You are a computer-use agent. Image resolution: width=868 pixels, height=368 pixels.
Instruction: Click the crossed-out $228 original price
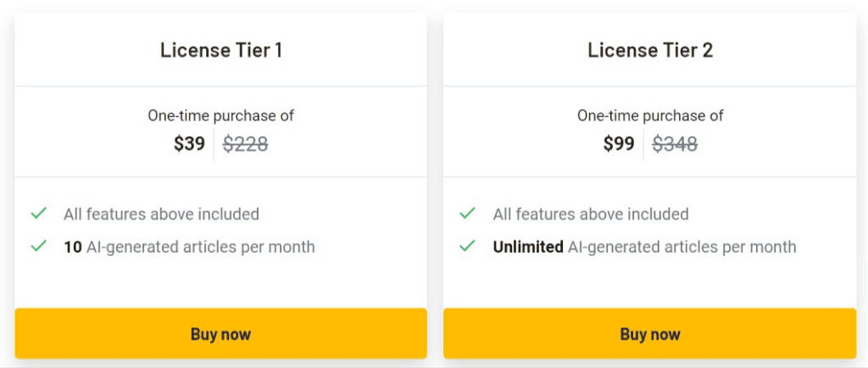[x=246, y=144]
